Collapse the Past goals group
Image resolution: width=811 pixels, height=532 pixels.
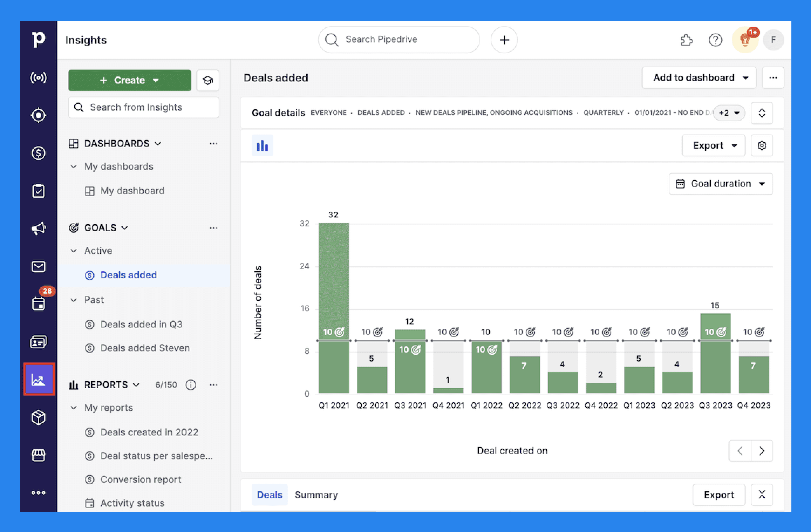coord(74,300)
